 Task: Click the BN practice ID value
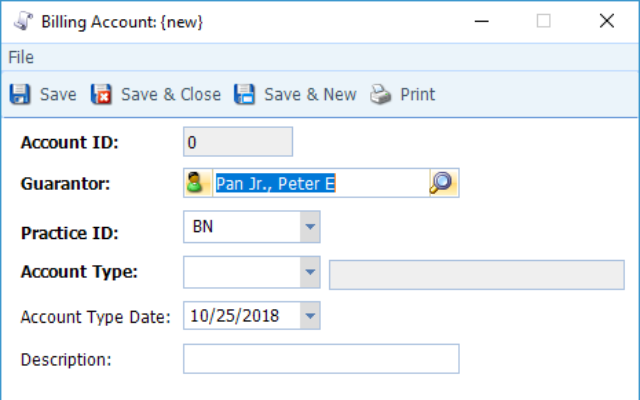(203, 227)
